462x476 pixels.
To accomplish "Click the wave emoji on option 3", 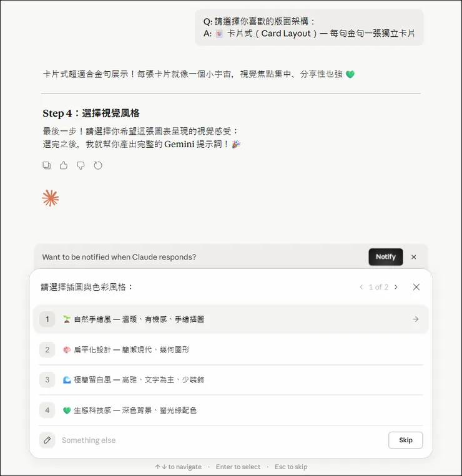I will [67, 380].
